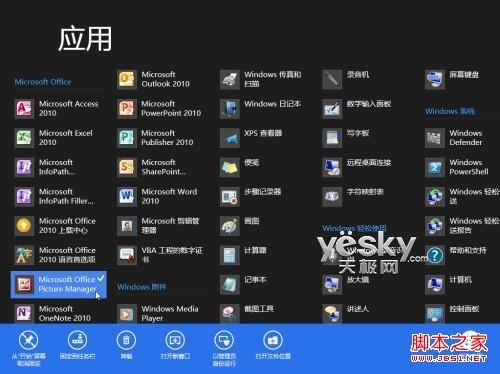Viewport: 500px width, 374px height.
Task: Deselect the checked Microsoft Office Picture Manager tile
Action: [x=59, y=284]
